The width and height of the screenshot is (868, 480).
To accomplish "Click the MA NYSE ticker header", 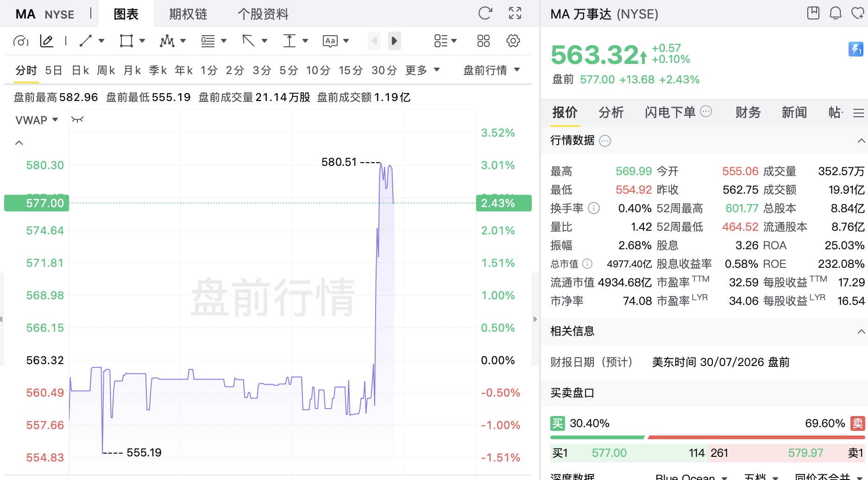I will pyautogui.click(x=45, y=14).
